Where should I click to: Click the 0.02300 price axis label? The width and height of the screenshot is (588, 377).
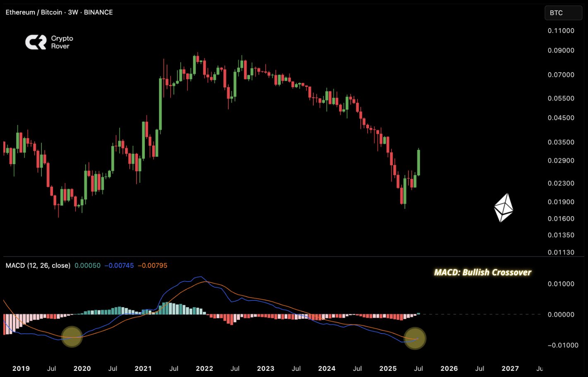pyautogui.click(x=561, y=183)
